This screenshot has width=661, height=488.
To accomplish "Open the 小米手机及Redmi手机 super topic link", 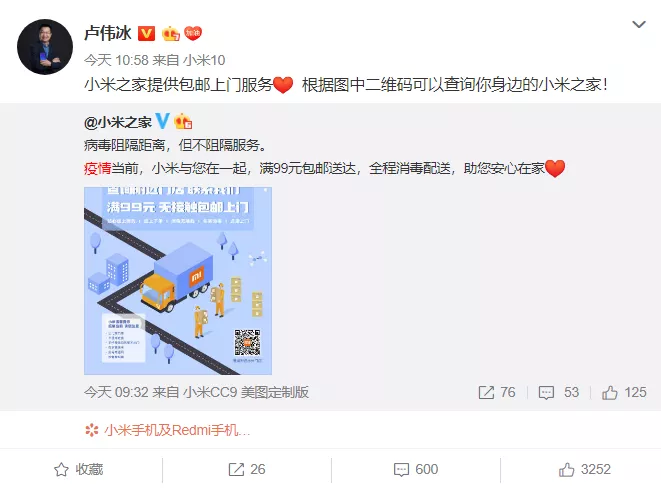I will click(167, 430).
